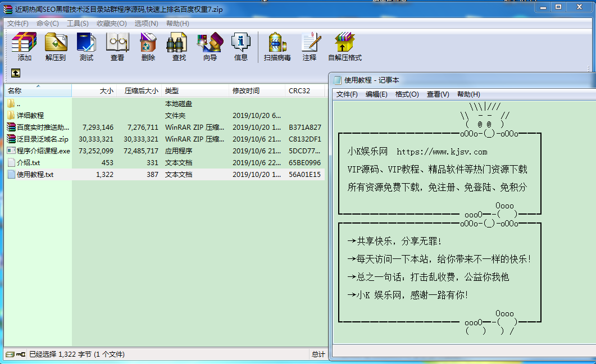The width and height of the screenshot is (596, 364).
Task: Open WinRAR 工具(S) menu
Action: 78,24
